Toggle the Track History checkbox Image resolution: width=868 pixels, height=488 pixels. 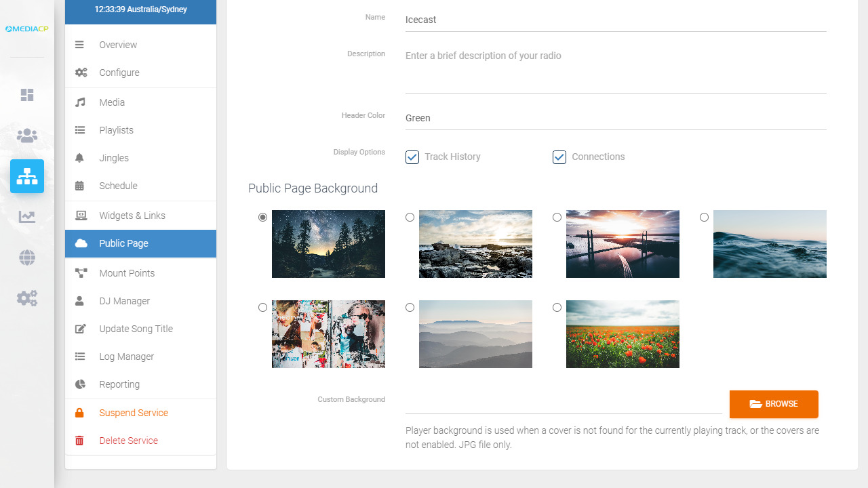pos(412,157)
